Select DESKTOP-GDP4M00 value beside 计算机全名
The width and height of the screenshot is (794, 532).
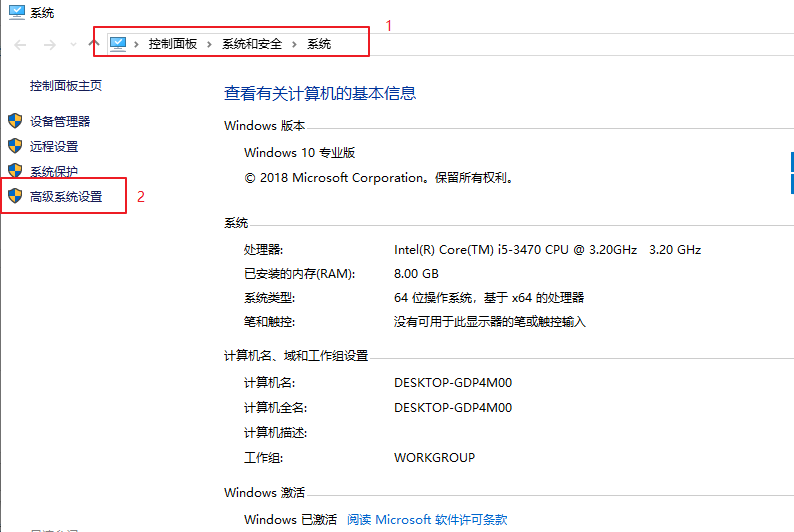pyautogui.click(x=453, y=407)
